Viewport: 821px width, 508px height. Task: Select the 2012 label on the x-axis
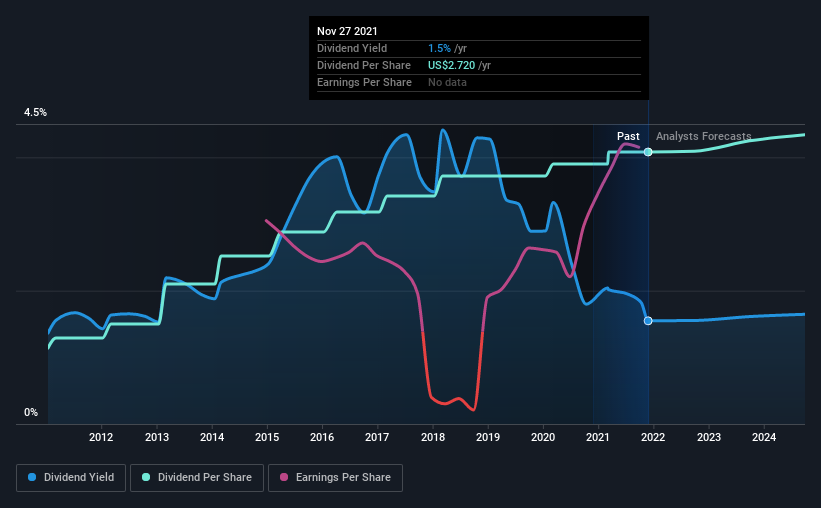[101, 437]
